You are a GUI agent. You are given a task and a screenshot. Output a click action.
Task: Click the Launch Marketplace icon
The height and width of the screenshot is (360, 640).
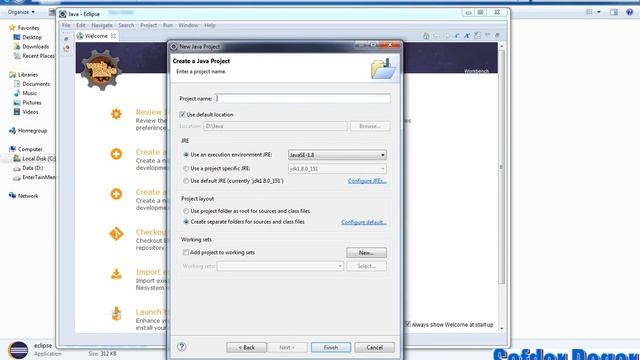point(116,313)
